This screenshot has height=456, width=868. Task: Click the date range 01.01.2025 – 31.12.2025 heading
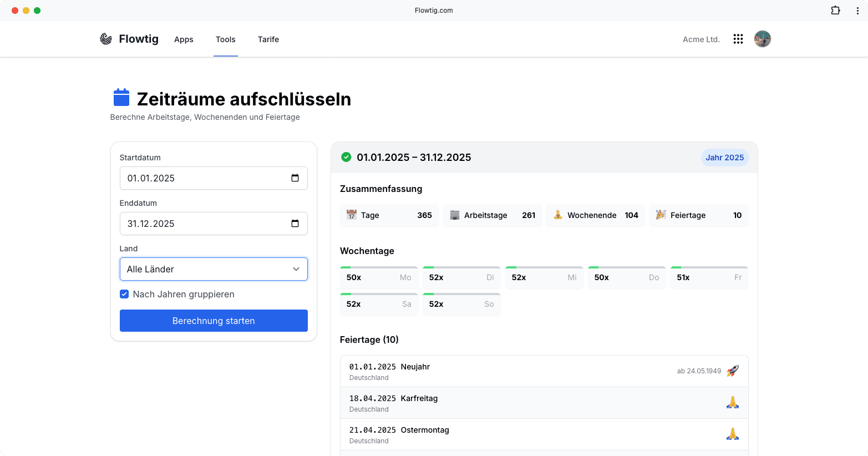[414, 158]
